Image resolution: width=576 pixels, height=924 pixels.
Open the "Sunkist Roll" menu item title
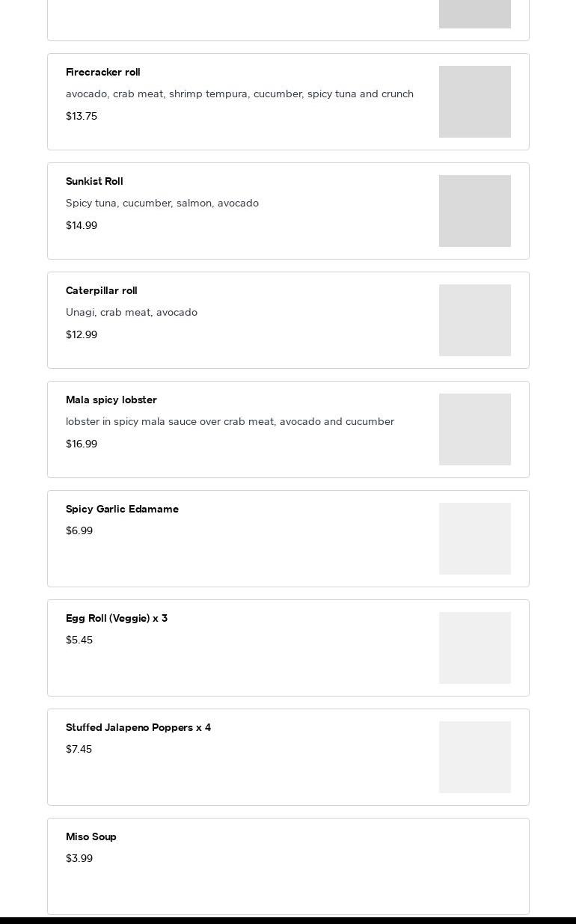94,182
